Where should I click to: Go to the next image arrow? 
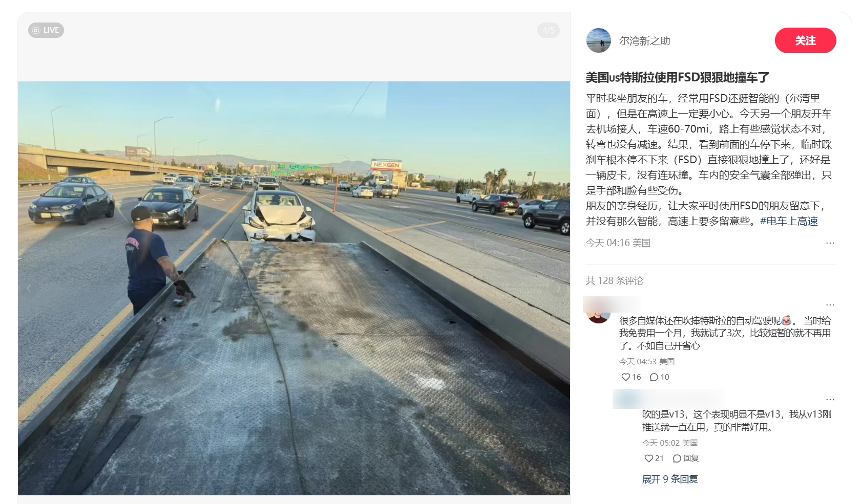point(558,288)
